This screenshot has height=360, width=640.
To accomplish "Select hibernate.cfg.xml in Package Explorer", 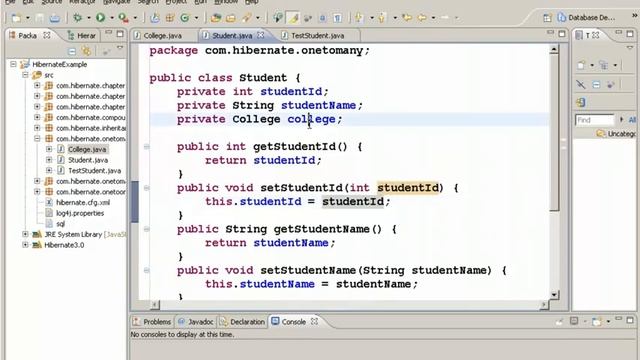I will pos(83,202).
